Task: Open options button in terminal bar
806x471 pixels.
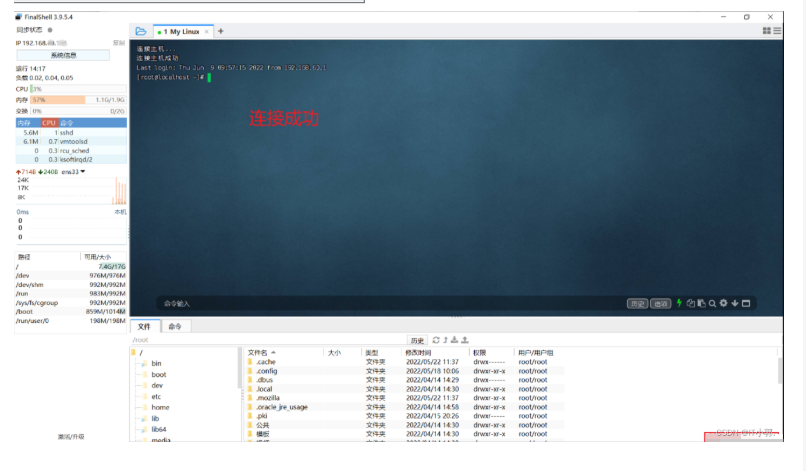Action: point(661,304)
